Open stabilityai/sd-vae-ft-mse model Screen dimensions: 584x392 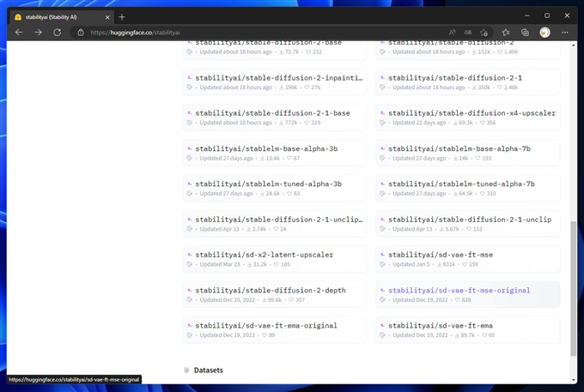coord(467,259)
